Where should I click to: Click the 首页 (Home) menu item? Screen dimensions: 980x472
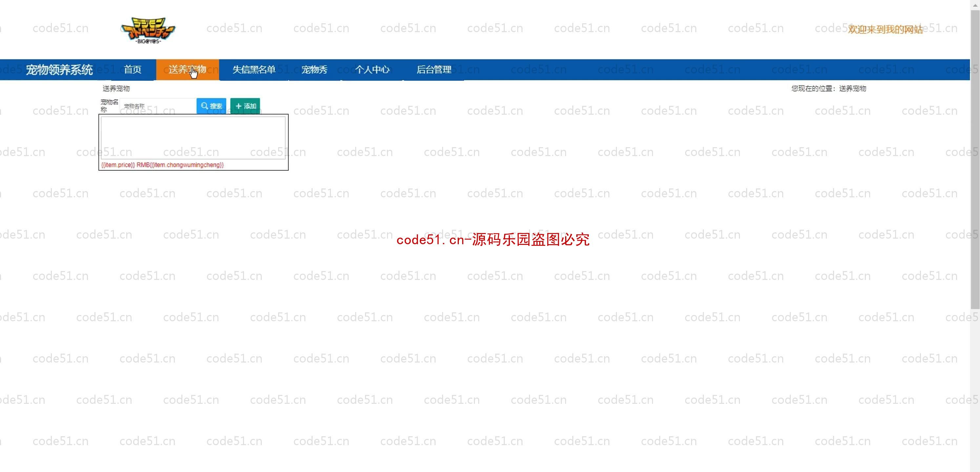click(133, 69)
